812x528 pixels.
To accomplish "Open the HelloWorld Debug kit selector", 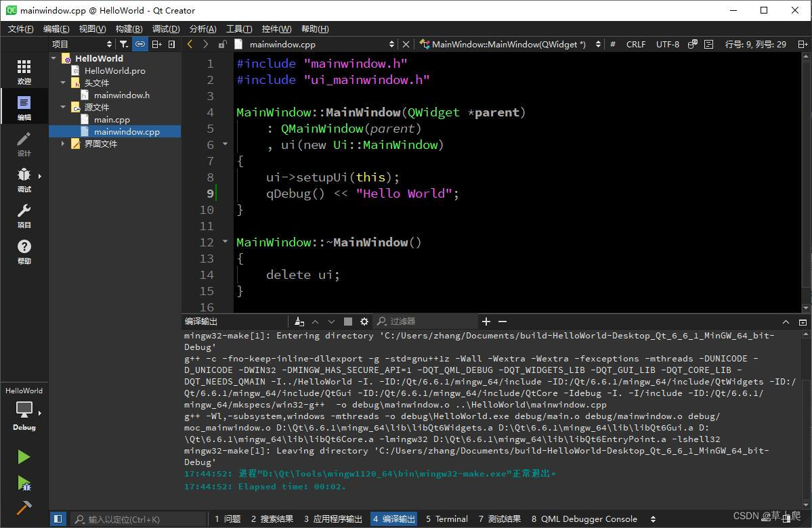I will point(24,409).
